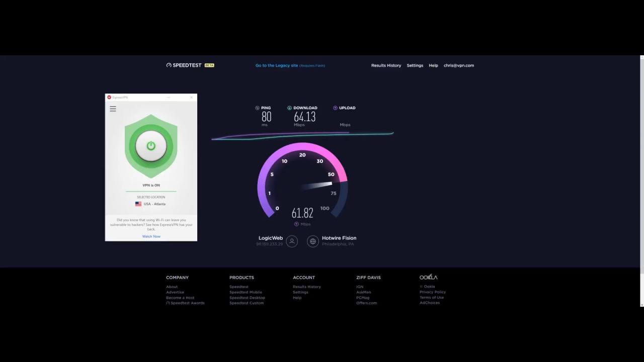
Task: Click the Hotwire Fision globe icon
Action: click(313, 241)
